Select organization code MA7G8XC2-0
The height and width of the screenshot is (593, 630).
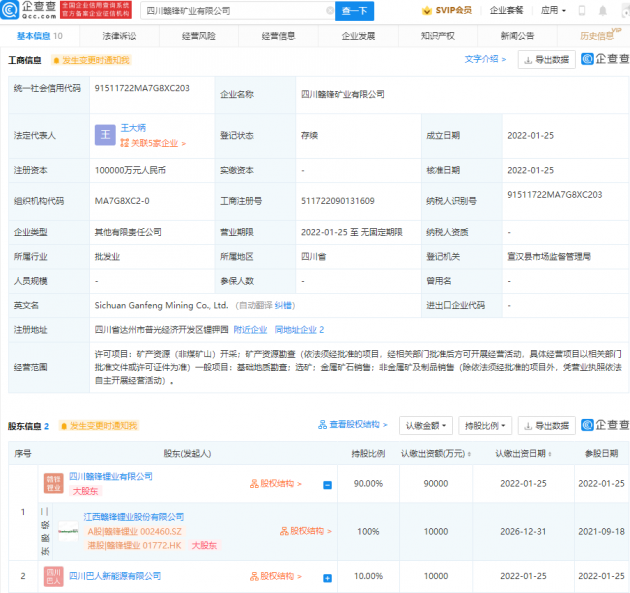pyautogui.click(x=122, y=201)
